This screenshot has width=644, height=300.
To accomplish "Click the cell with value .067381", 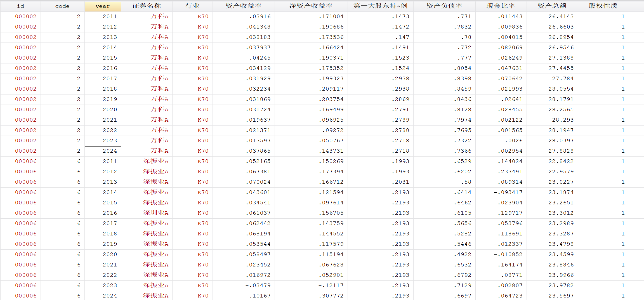I will pos(244,172).
